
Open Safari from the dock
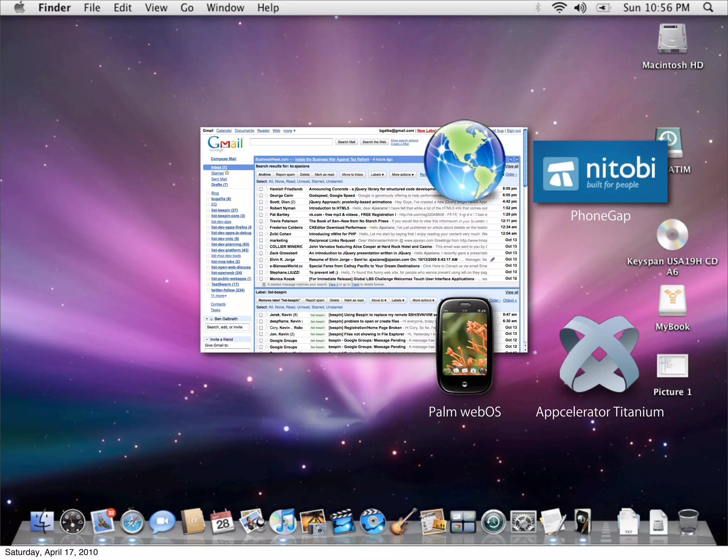[x=132, y=522]
